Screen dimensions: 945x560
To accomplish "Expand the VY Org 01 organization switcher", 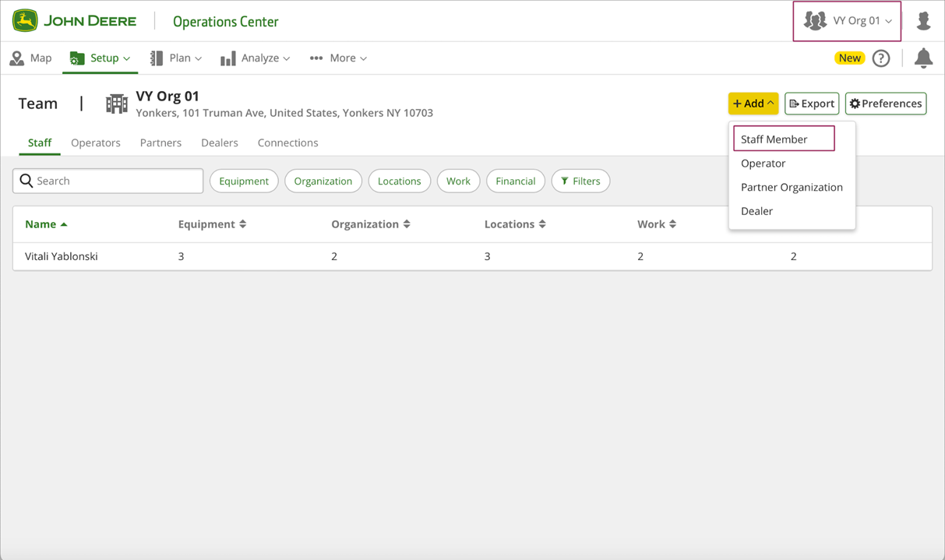I will point(847,21).
